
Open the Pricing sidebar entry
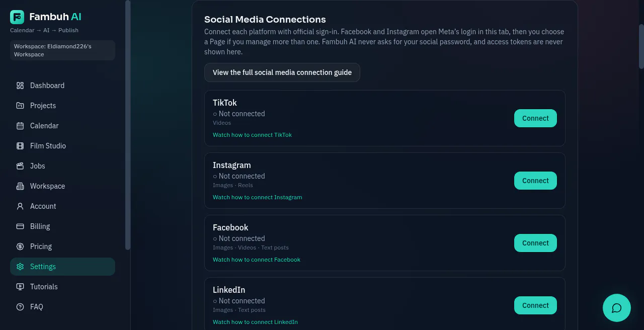(62, 246)
